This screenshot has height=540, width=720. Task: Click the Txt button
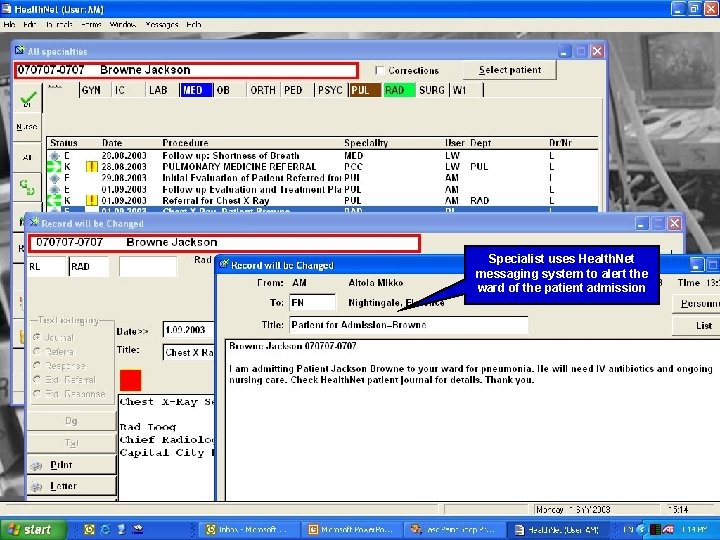pyautogui.click(x=71, y=443)
